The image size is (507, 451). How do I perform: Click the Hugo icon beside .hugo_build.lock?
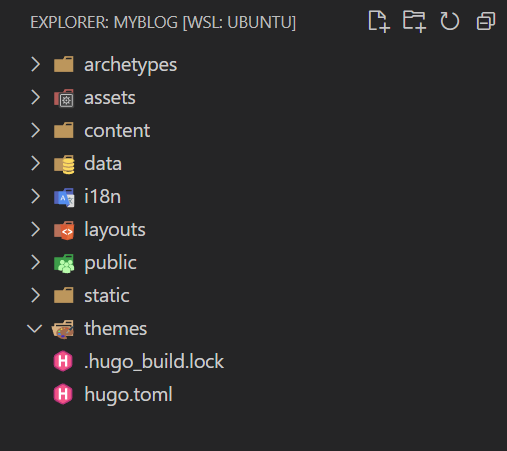point(63,361)
